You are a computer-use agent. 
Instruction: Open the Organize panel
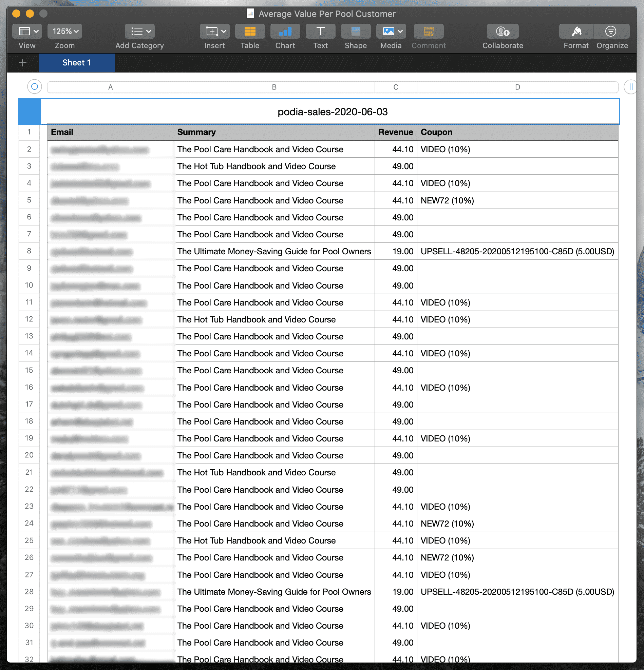point(611,32)
